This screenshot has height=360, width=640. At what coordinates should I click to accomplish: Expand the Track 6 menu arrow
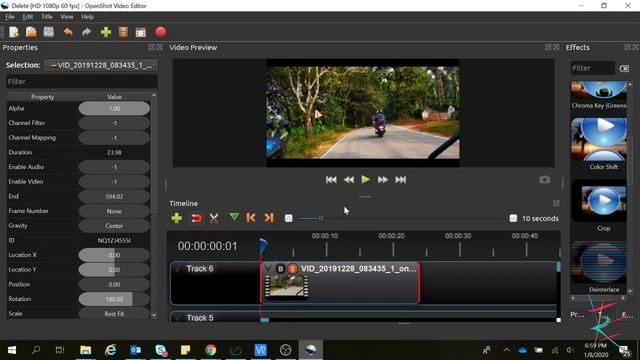click(x=178, y=269)
